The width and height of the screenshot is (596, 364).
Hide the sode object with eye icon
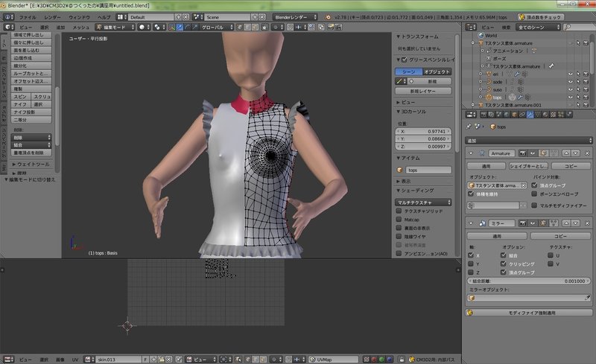[571, 82]
